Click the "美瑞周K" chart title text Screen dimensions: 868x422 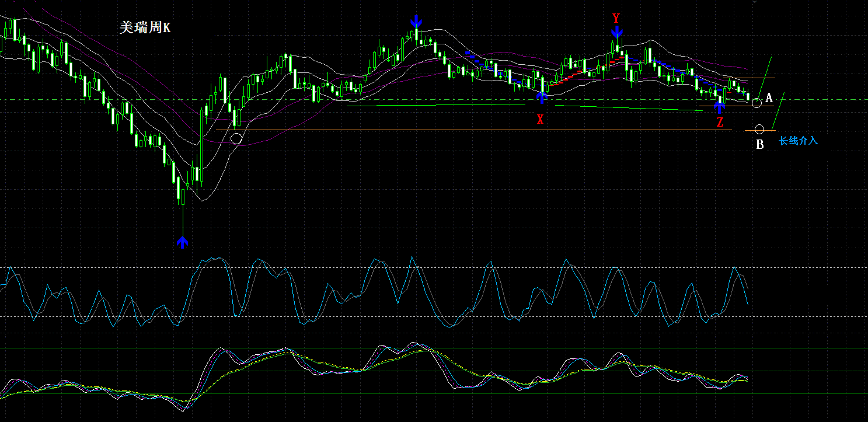pos(145,27)
